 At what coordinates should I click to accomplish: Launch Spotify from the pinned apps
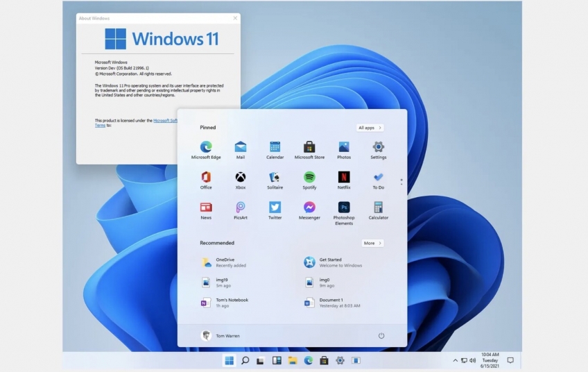309,177
